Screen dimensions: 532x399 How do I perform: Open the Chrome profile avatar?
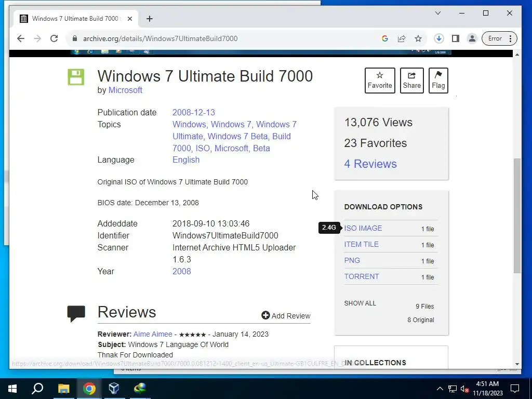click(472, 38)
